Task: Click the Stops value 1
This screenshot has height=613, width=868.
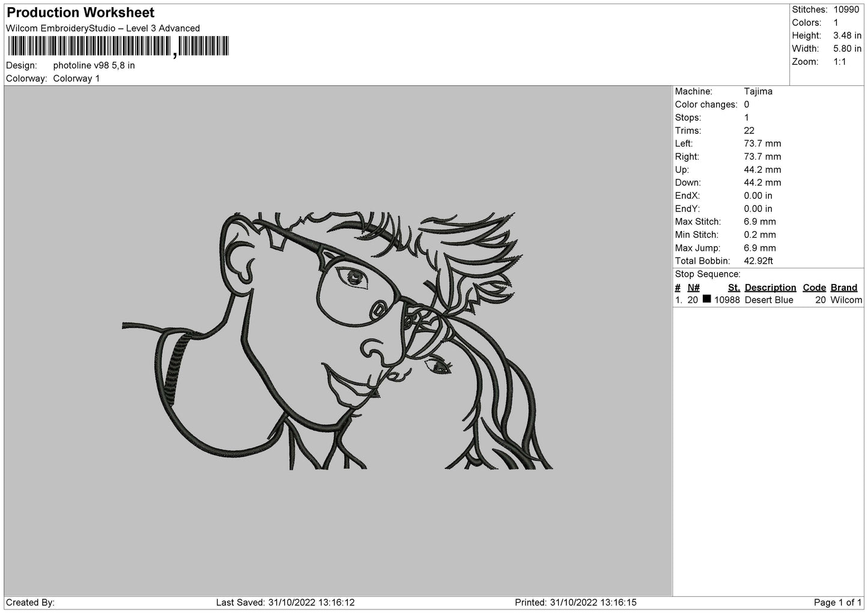Action: coord(747,118)
